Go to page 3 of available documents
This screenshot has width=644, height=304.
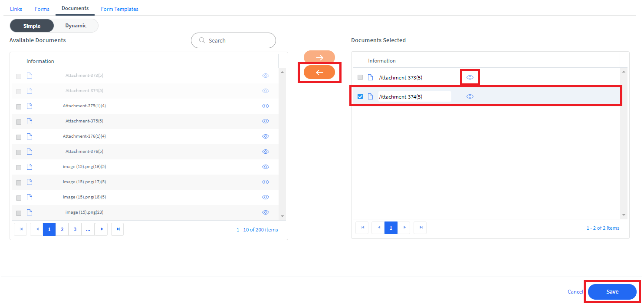tap(75, 229)
